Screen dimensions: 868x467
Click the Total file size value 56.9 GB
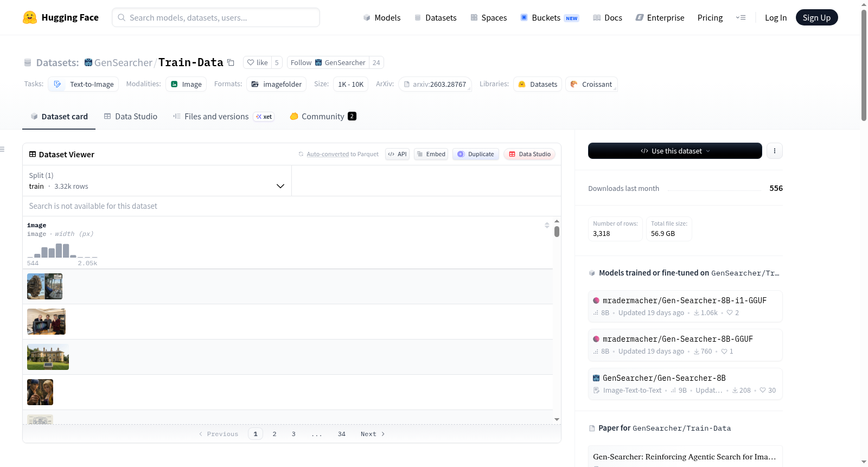[663, 234]
